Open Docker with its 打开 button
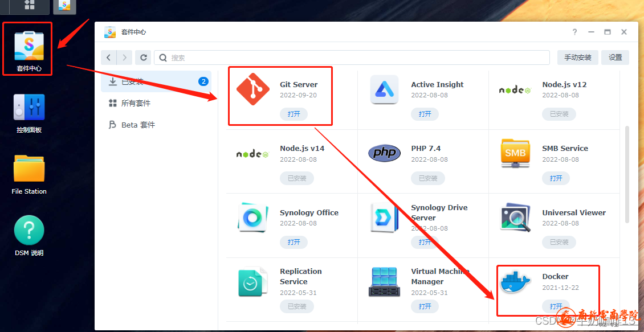 coord(556,306)
